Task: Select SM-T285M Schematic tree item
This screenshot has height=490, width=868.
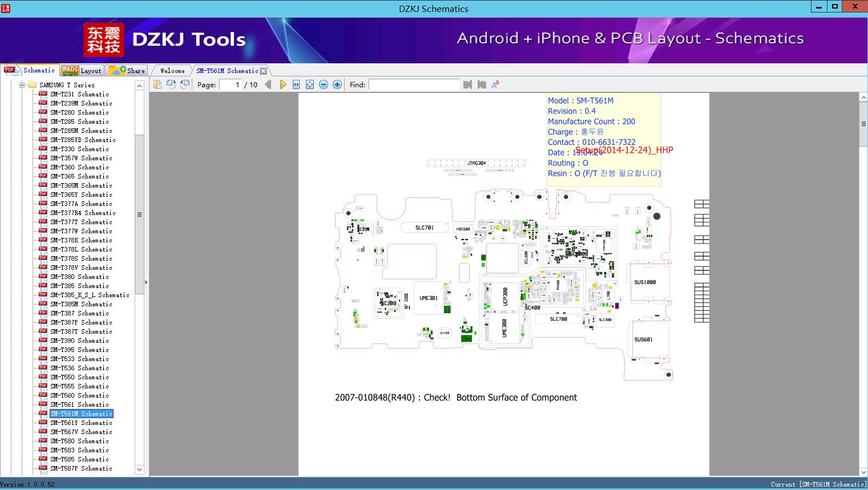Action: click(81, 131)
